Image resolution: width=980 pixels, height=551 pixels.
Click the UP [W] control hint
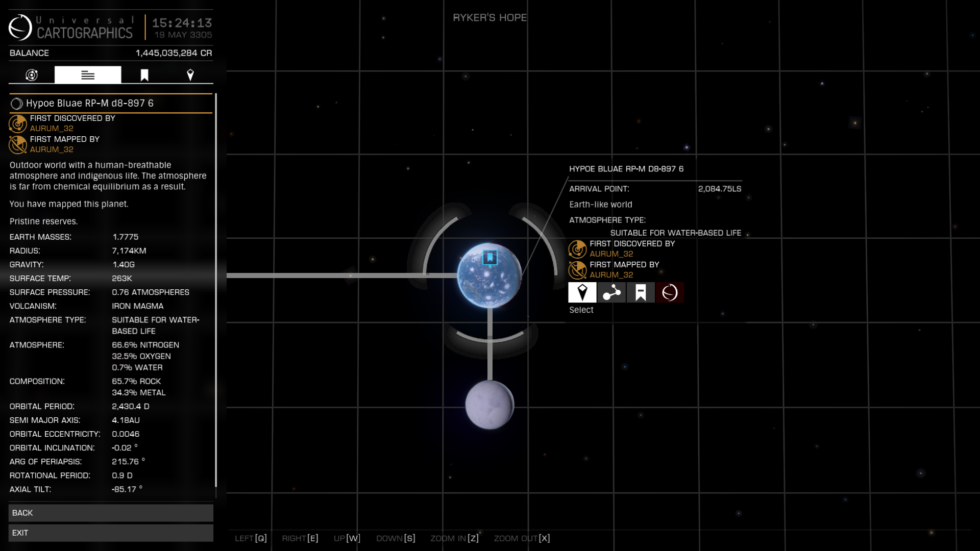pos(347,538)
